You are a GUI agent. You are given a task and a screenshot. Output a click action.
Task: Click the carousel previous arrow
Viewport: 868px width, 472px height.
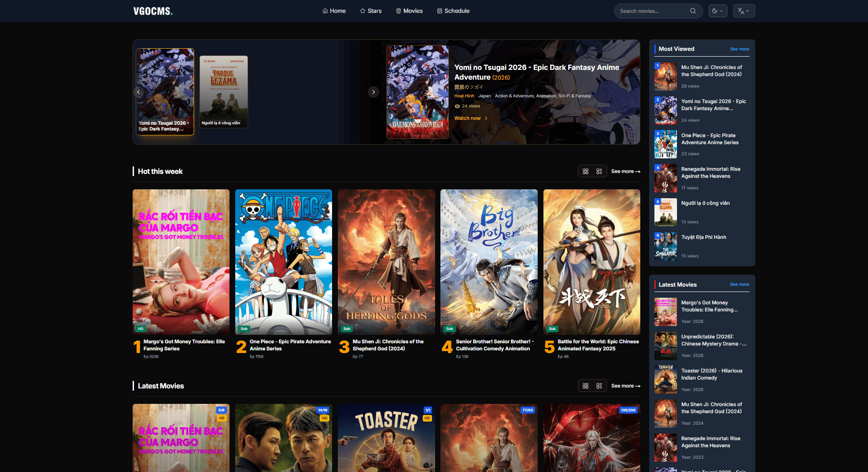[138, 92]
